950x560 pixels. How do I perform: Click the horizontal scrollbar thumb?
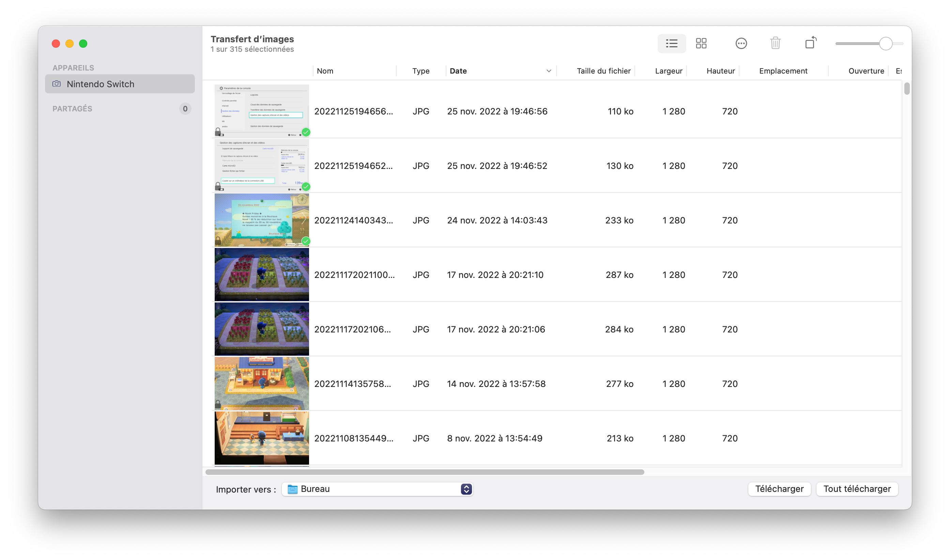425,472
